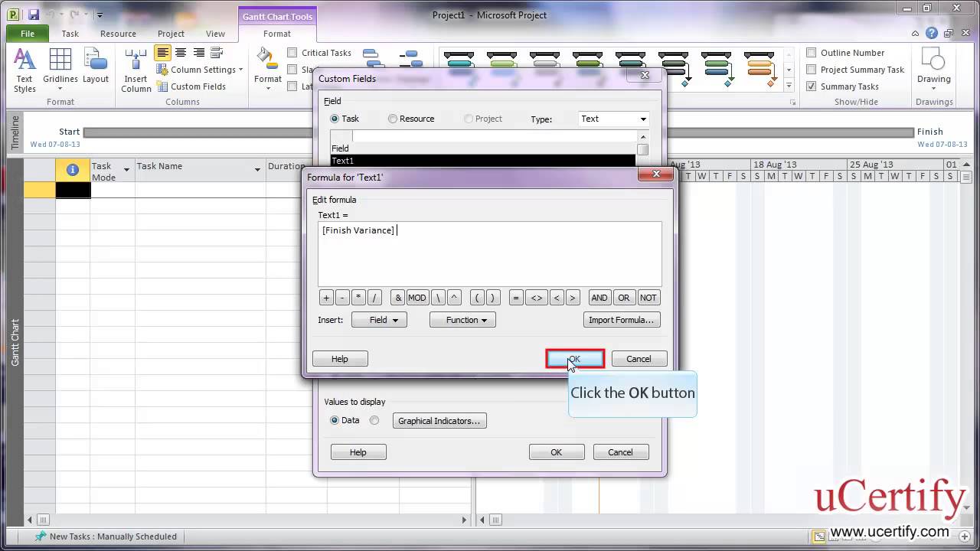Open the Gridlines menu
Viewport: 980px width, 551px height.
click(60, 70)
